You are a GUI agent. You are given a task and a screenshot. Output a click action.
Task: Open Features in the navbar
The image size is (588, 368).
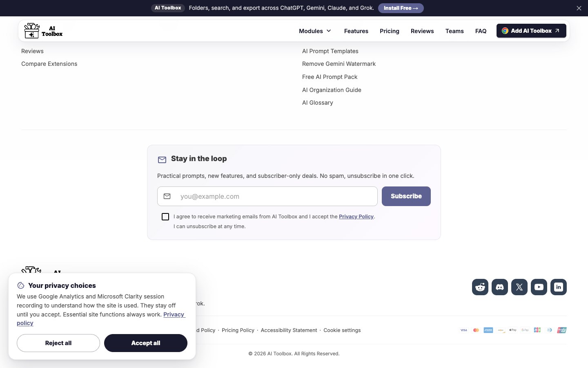[x=356, y=31]
